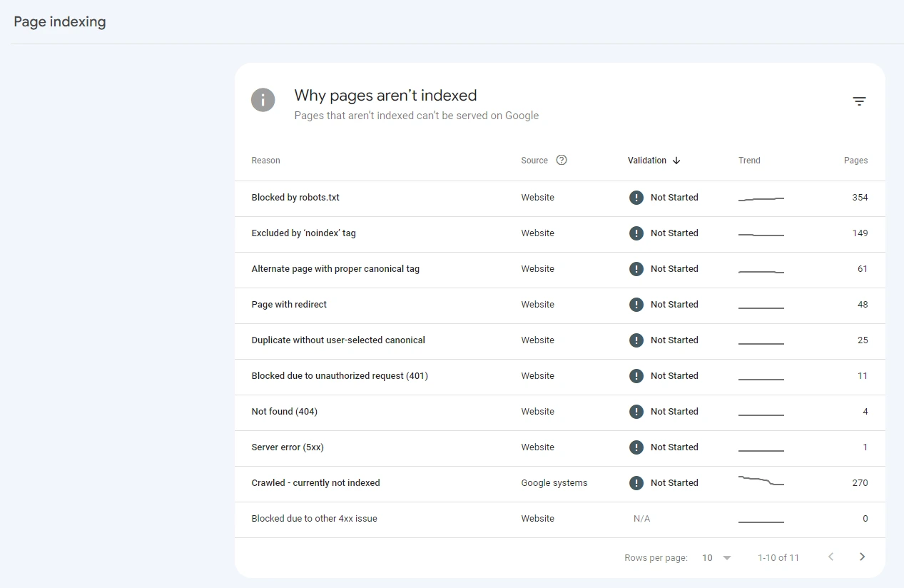Click the trend sparkline for Crawled row
This screenshot has height=588, width=904.
click(x=761, y=481)
